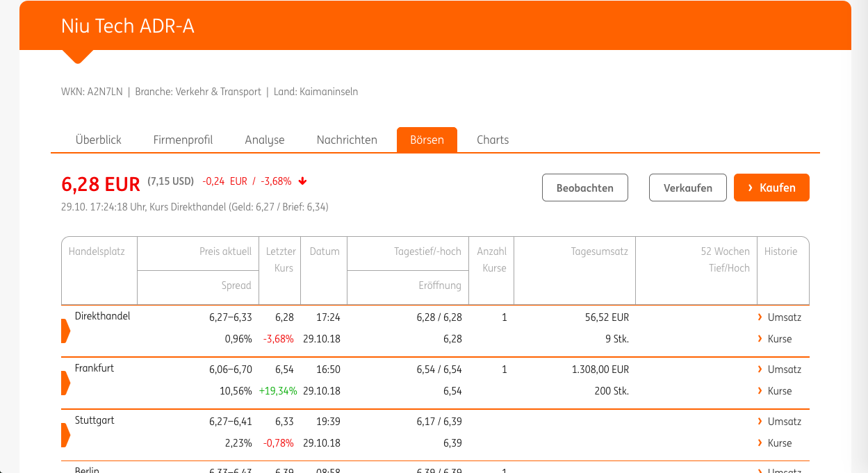Expand the Stuttgart row arrow marker
Viewport: 868px width, 473px height.
[66, 435]
